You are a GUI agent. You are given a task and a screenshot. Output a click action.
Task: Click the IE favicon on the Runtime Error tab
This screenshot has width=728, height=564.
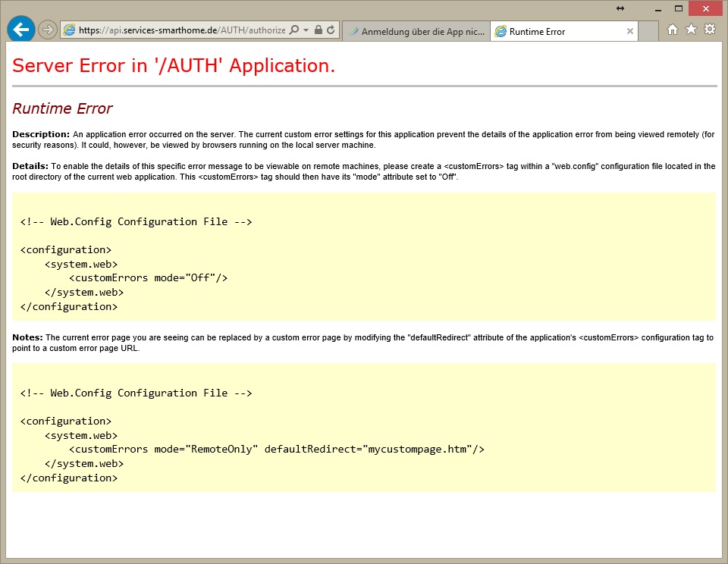[x=500, y=31]
